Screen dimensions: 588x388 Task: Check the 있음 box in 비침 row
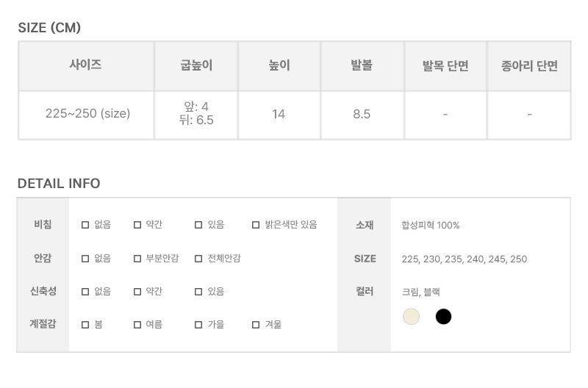[198, 225]
